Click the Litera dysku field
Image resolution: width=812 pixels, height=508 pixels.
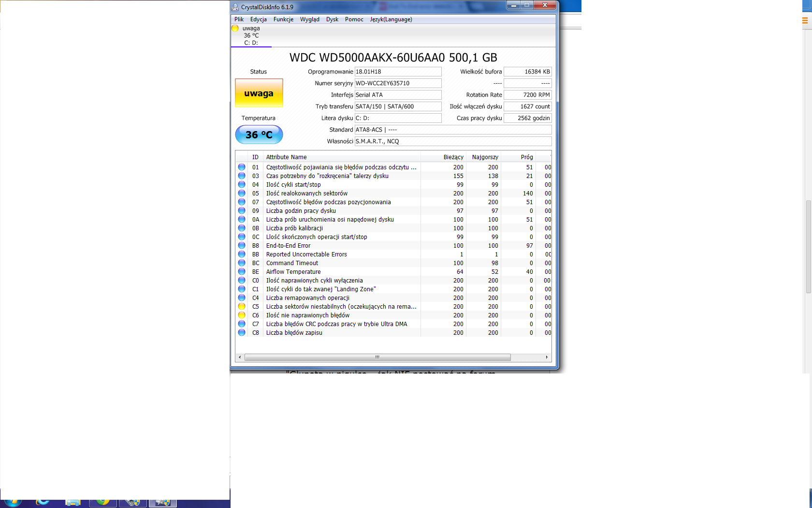tap(398, 118)
